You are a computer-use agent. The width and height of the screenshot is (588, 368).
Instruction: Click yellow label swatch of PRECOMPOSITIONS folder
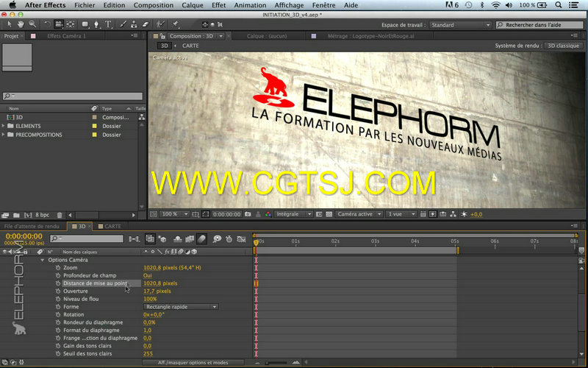95,135
